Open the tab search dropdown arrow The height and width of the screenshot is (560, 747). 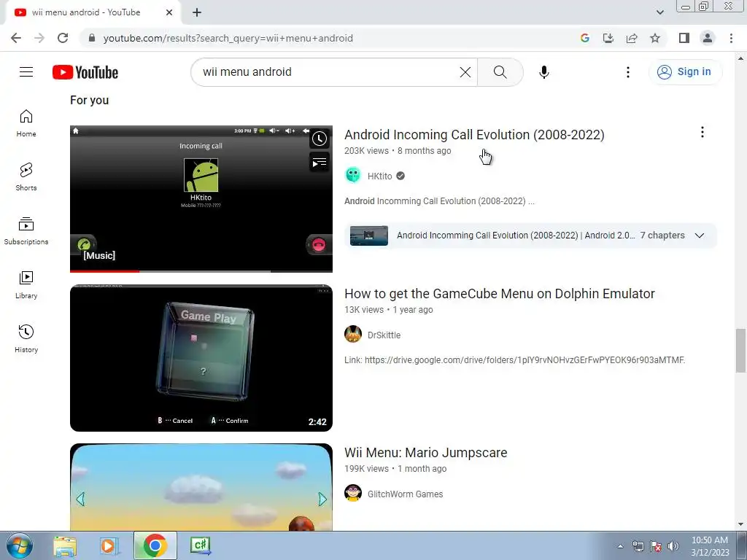pyautogui.click(x=659, y=12)
